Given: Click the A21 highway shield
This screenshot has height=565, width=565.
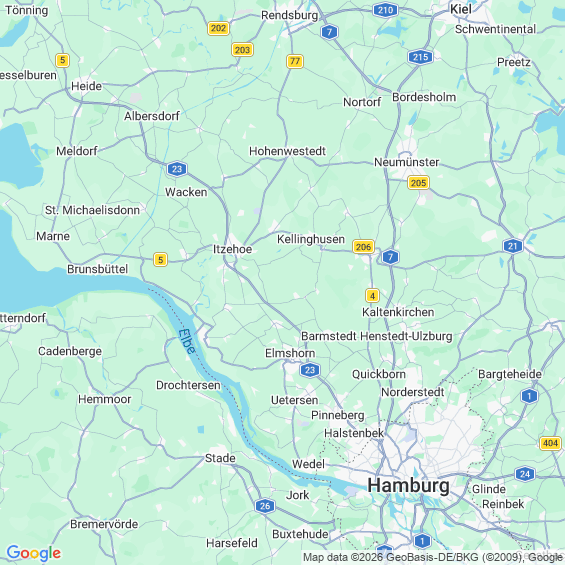Looking at the screenshot, I should (512, 246).
